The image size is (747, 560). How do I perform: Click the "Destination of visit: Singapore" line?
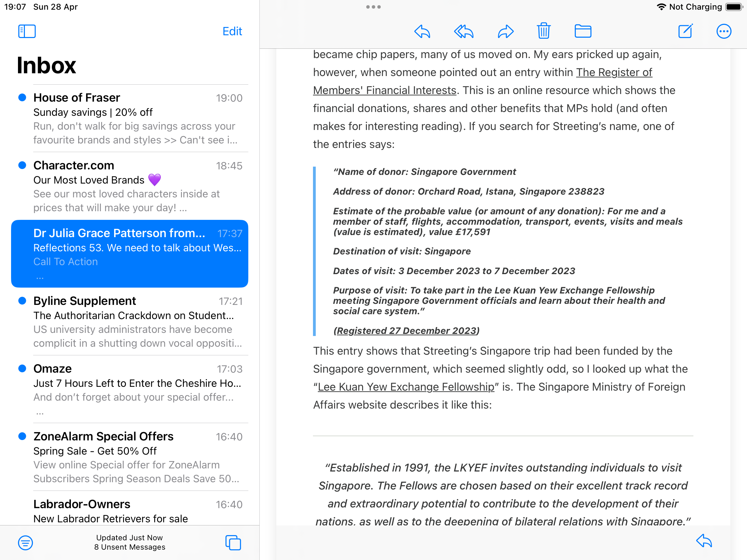point(402,251)
